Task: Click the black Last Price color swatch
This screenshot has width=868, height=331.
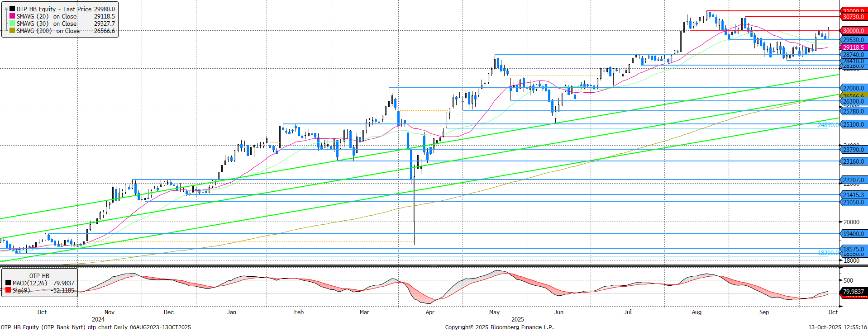Action: 12,9
